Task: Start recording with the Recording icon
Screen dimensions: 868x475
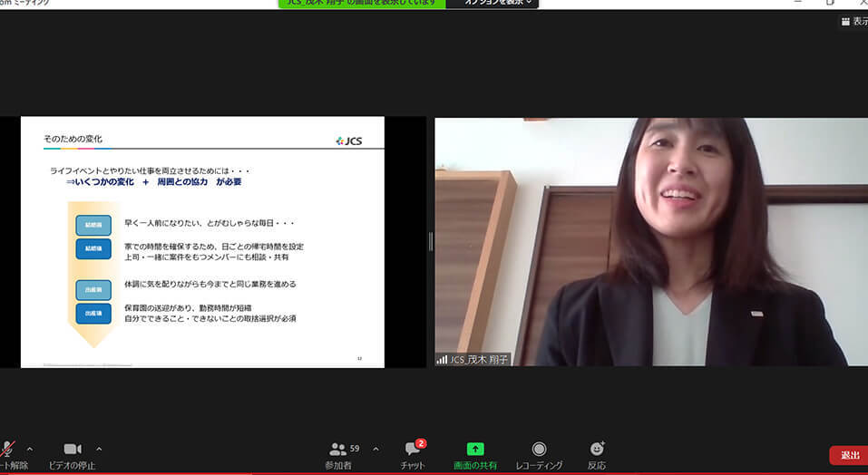Action: tap(539, 450)
